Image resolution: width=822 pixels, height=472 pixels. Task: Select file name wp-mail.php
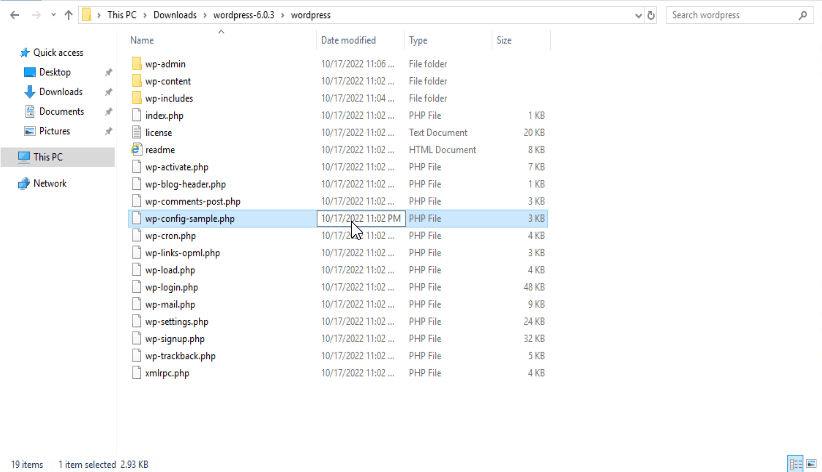coord(170,305)
